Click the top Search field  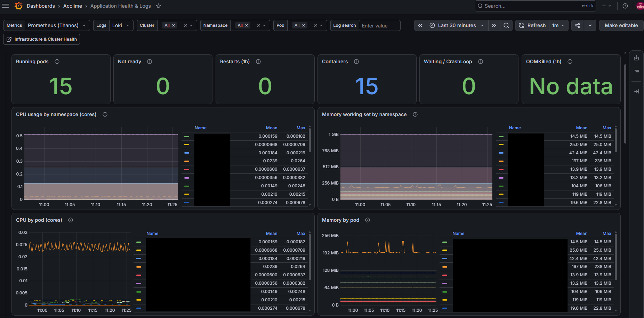pos(535,6)
